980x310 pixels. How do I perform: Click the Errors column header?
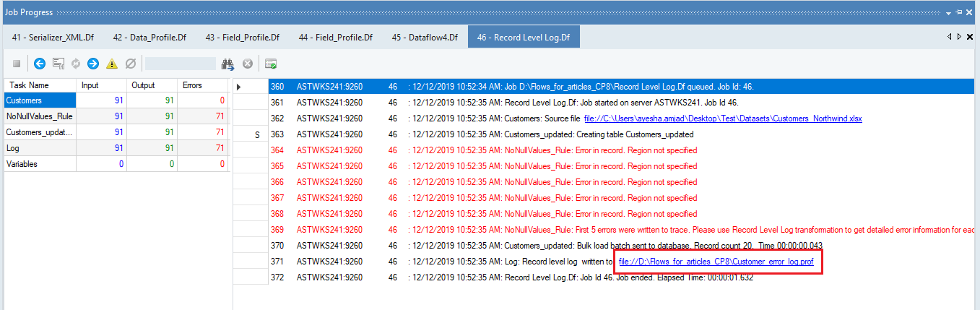tap(204, 85)
